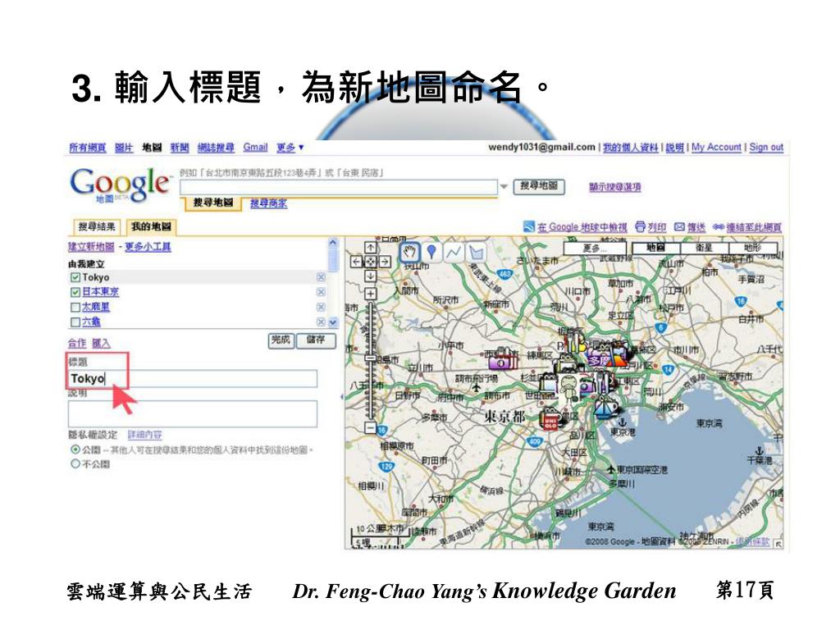Click the 標題 title input field

[x=193, y=378]
